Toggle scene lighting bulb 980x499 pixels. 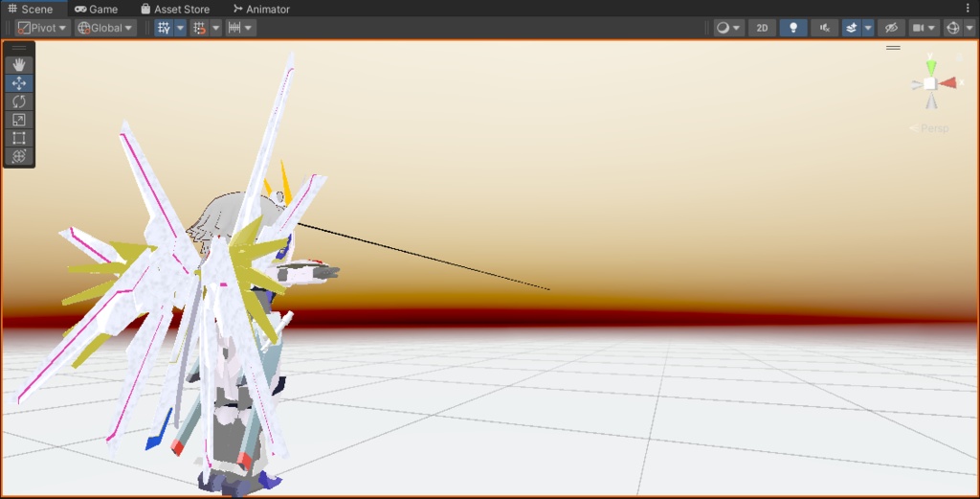(x=793, y=28)
